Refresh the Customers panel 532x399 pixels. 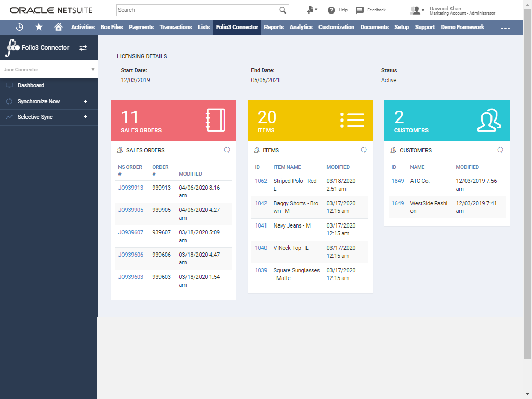pos(500,150)
